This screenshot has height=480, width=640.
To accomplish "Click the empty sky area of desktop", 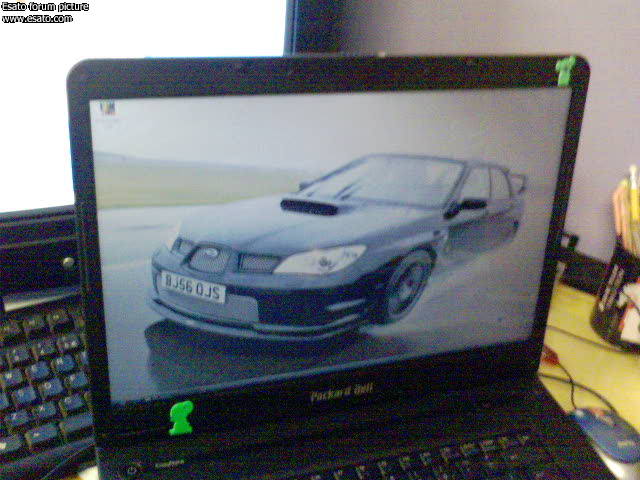I will tap(300, 125).
